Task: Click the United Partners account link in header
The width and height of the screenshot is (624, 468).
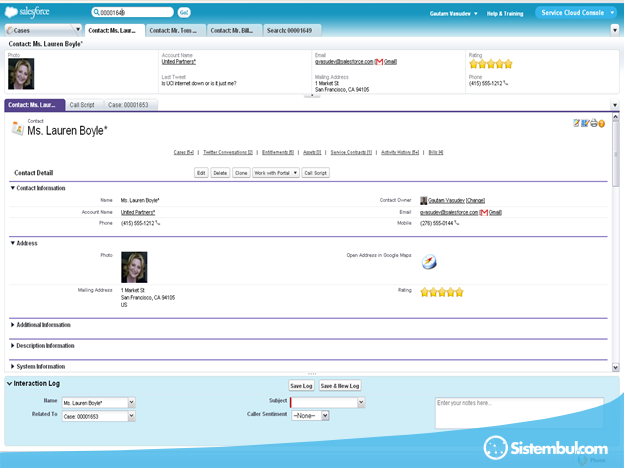Action: pyautogui.click(x=179, y=62)
